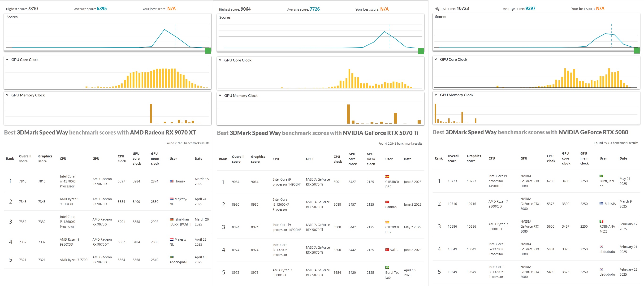Image resolution: width=644 pixels, height=286 pixels.
Task: Click the Scores line chart for RX 9070 XT
Action: [x=107, y=36]
